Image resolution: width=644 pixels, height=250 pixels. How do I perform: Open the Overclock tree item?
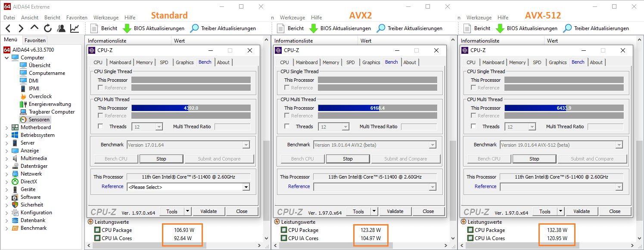[x=40, y=96]
